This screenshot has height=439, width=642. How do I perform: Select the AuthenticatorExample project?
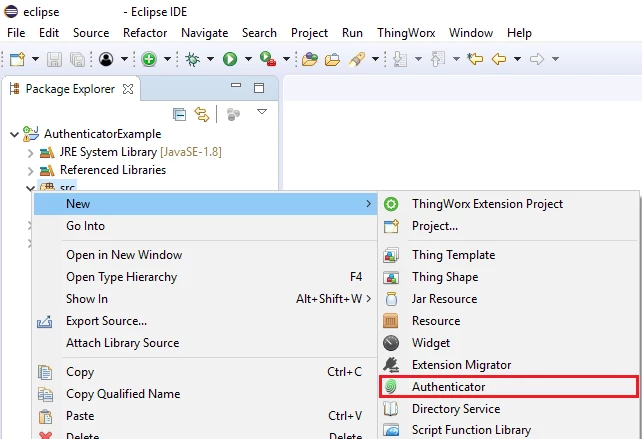tap(103, 134)
